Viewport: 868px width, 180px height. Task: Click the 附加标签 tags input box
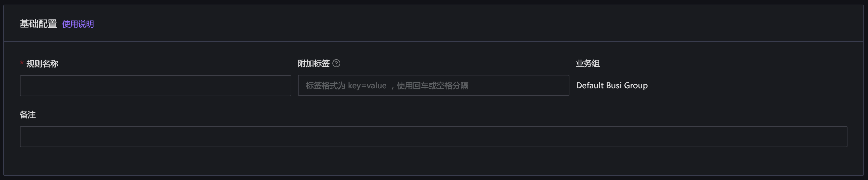click(433, 86)
